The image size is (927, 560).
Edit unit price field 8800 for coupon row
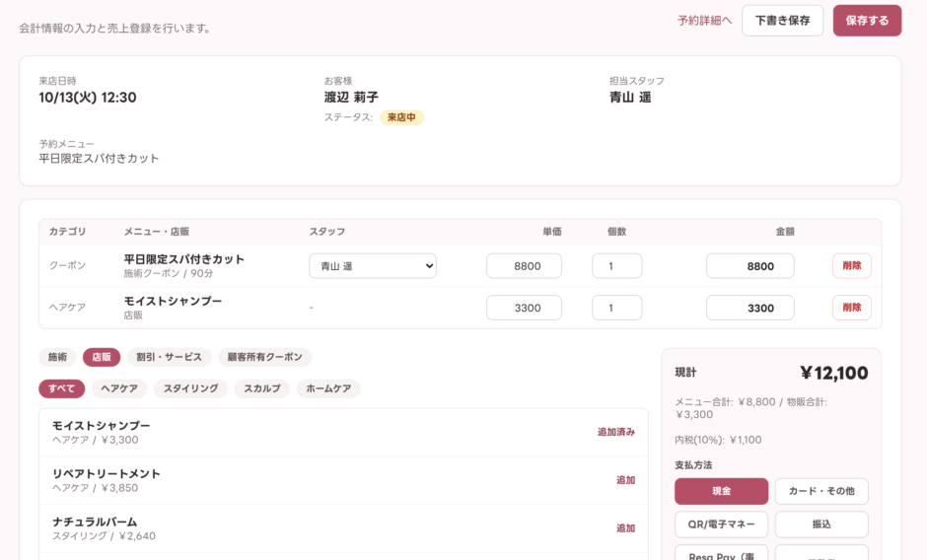pos(524,266)
